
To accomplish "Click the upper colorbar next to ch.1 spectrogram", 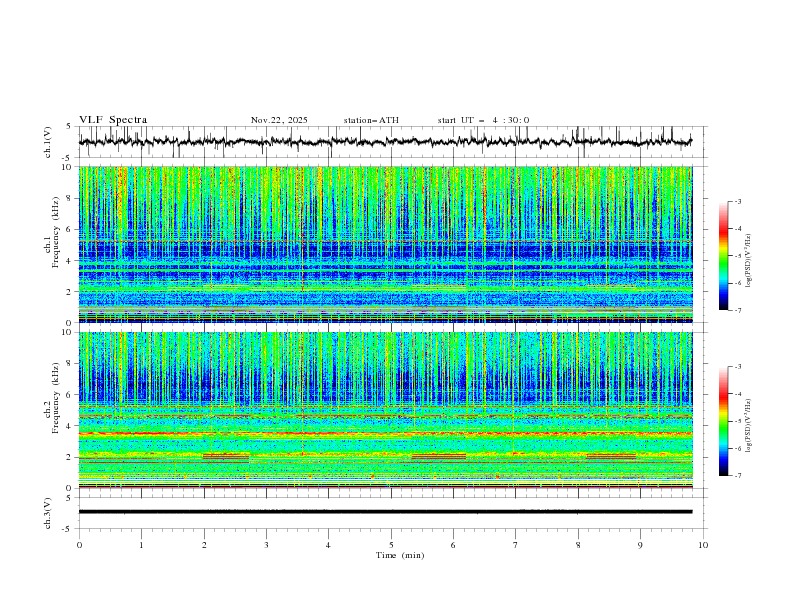I will (x=723, y=255).
